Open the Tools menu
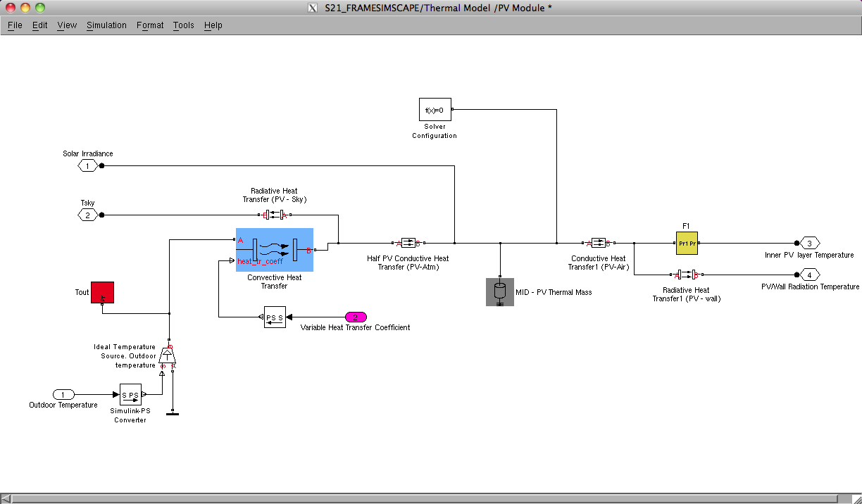Image resolution: width=862 pixels, height=504 pixels. click(184, 25)
